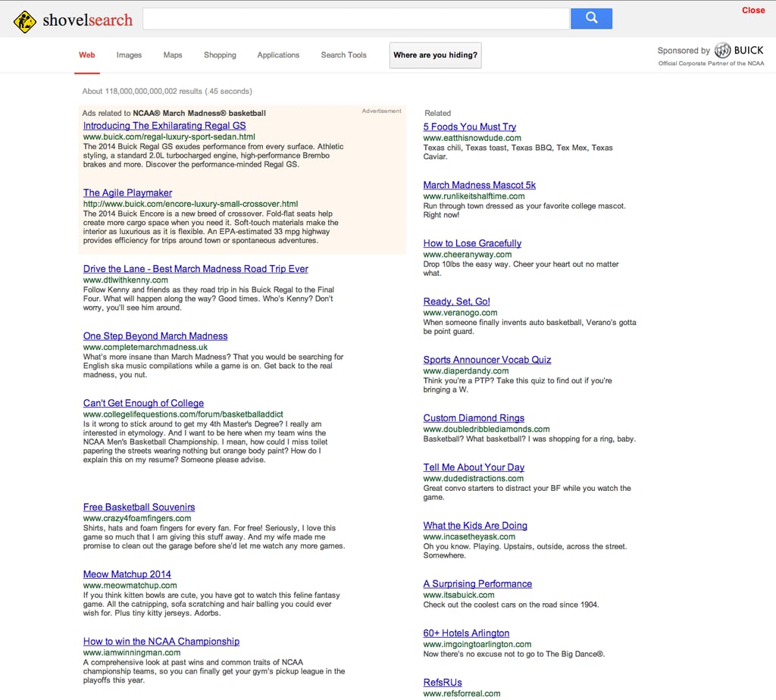The width and height of the screenshot is (776, 700).
Task: Click URL www.dtlwithkenny.com
Action: 126,280
